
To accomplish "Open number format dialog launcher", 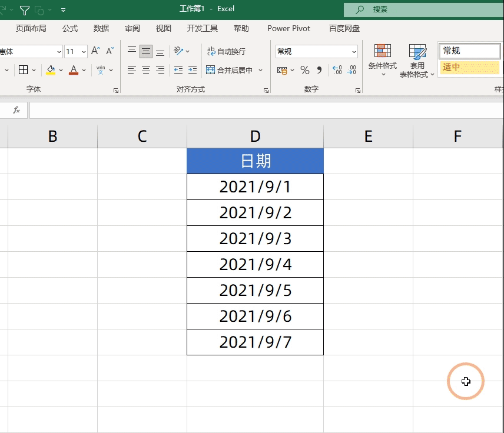I will (358, 91).
